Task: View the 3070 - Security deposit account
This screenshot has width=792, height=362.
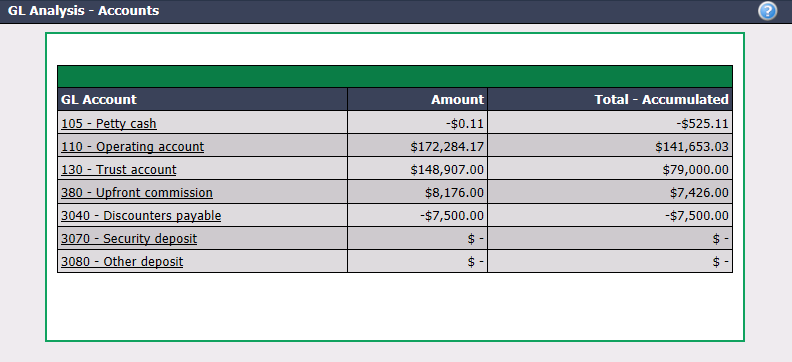Action: tap(129, 239)
